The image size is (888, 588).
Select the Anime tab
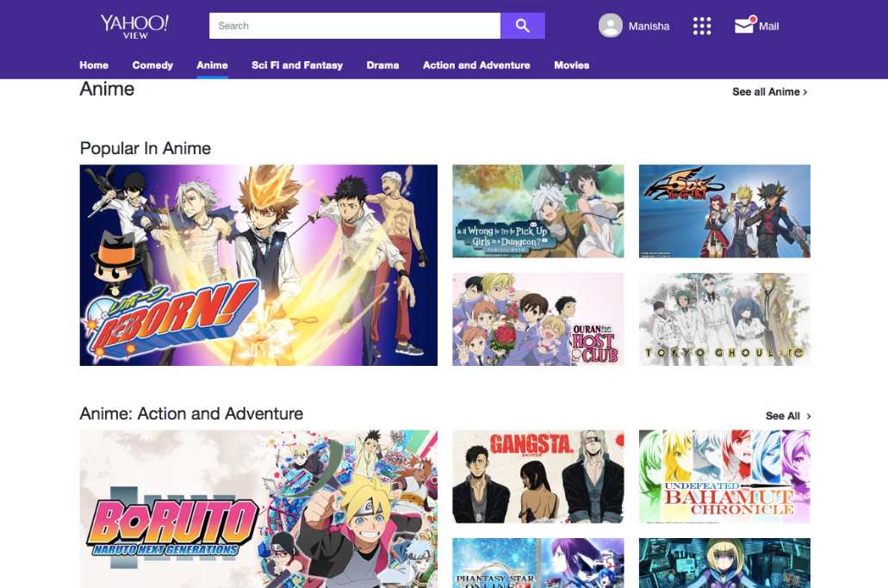[212, 65]
